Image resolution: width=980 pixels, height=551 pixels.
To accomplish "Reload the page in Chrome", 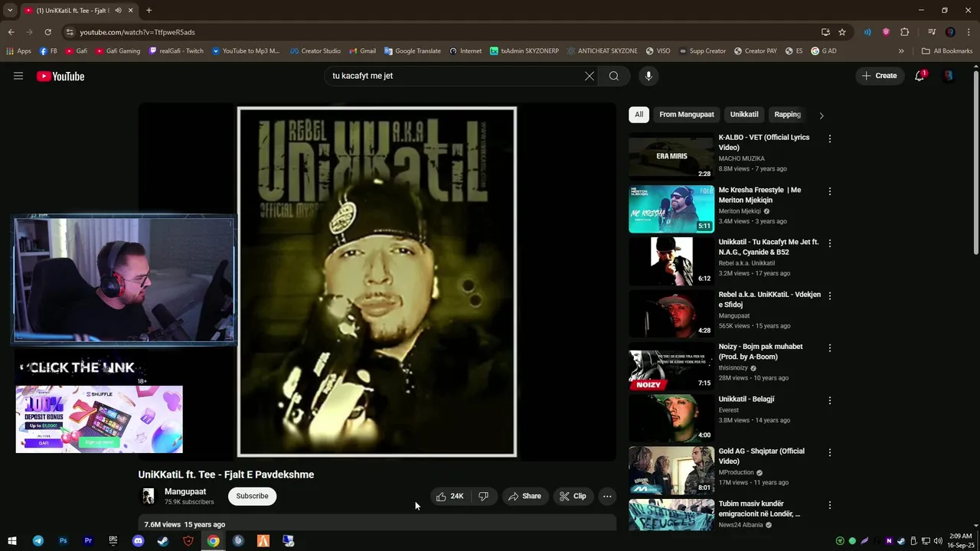I will (47, 32).
